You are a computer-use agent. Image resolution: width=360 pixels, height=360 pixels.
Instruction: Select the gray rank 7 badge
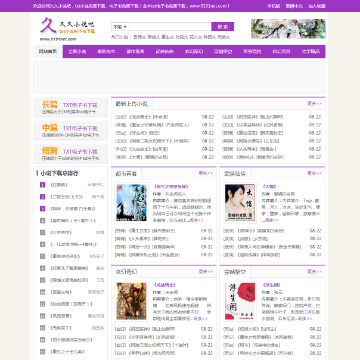click(42, 256)
